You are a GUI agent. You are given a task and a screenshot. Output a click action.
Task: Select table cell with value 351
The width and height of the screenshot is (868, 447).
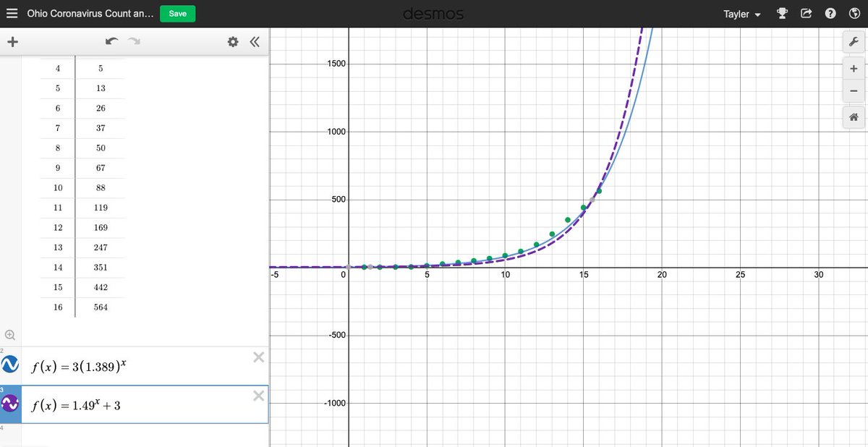click(101, 268)
